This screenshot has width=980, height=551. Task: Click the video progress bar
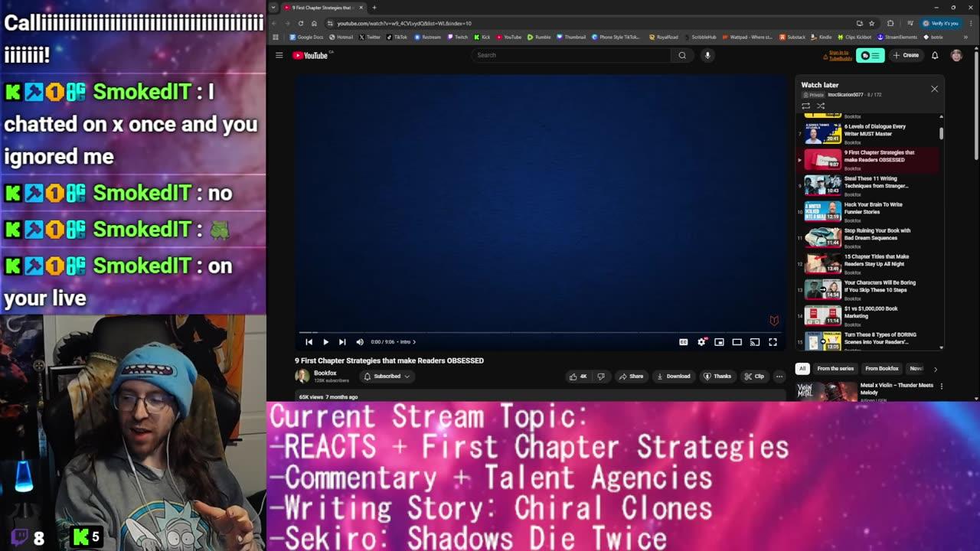pyautogui.click(x=541, y=332)
